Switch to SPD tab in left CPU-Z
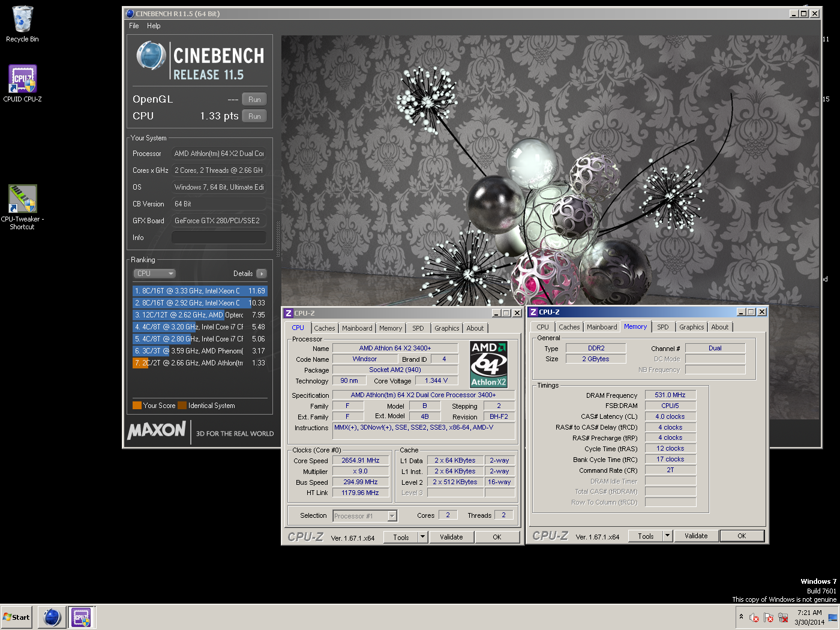The image size is (840, 630). 418,328
